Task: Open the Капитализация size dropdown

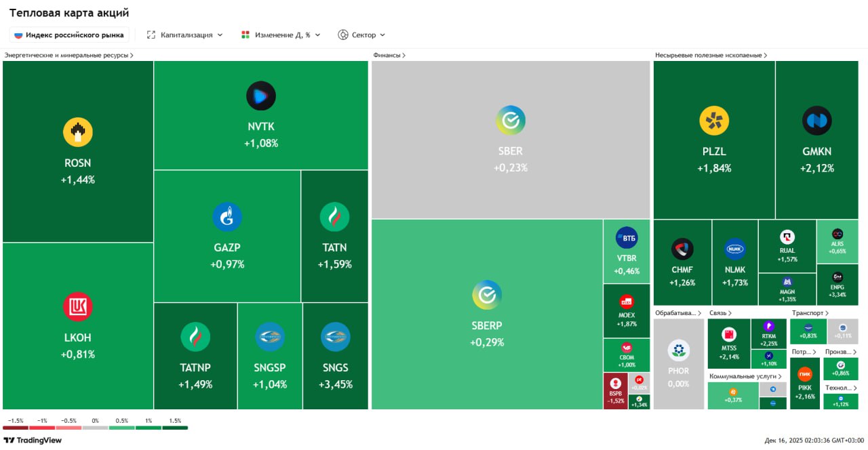Action: (x=184, y=35)
